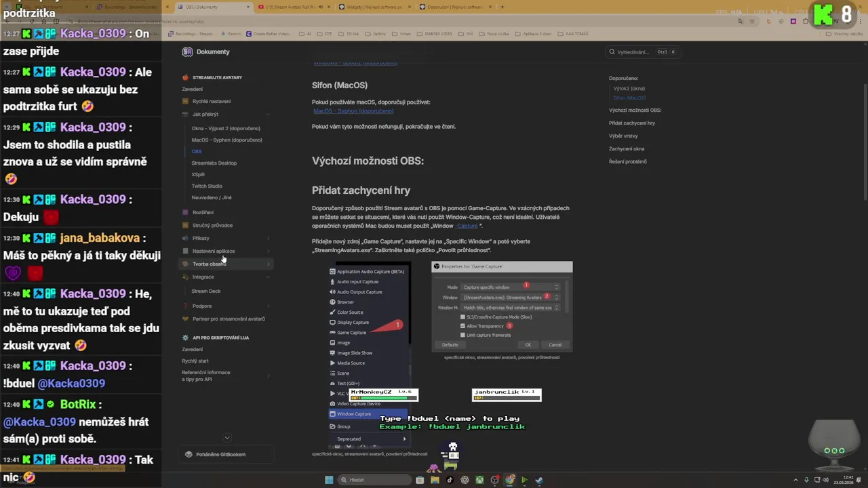The image size is (868, 488).
Task: Click the Poháněno GitBookem button
Action: (x=226, y=454)
